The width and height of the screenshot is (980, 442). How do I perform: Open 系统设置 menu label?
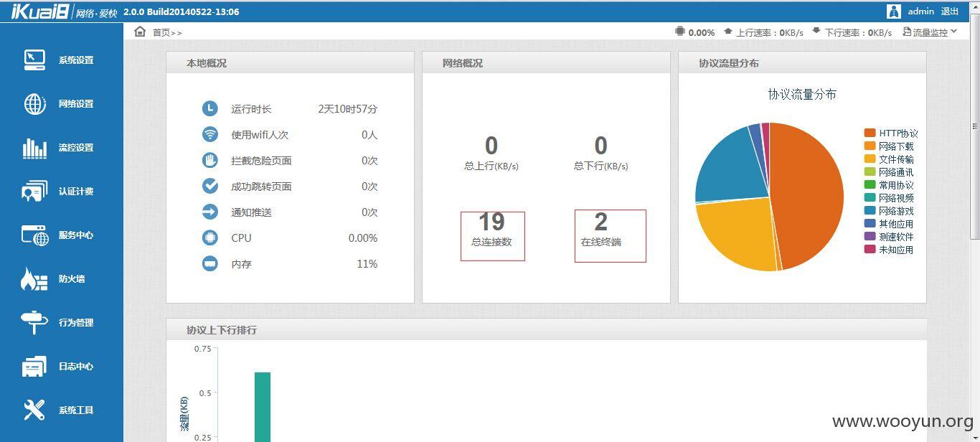(x=76, y=60)
